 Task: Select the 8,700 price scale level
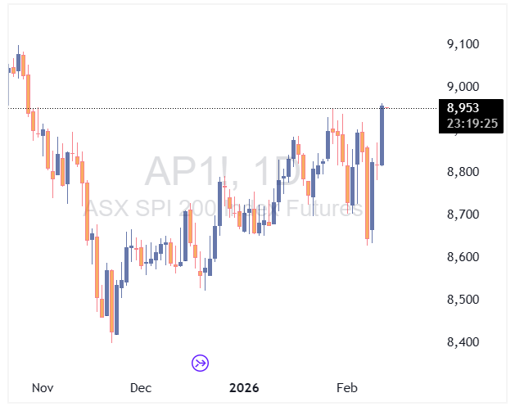coord(463,215)
